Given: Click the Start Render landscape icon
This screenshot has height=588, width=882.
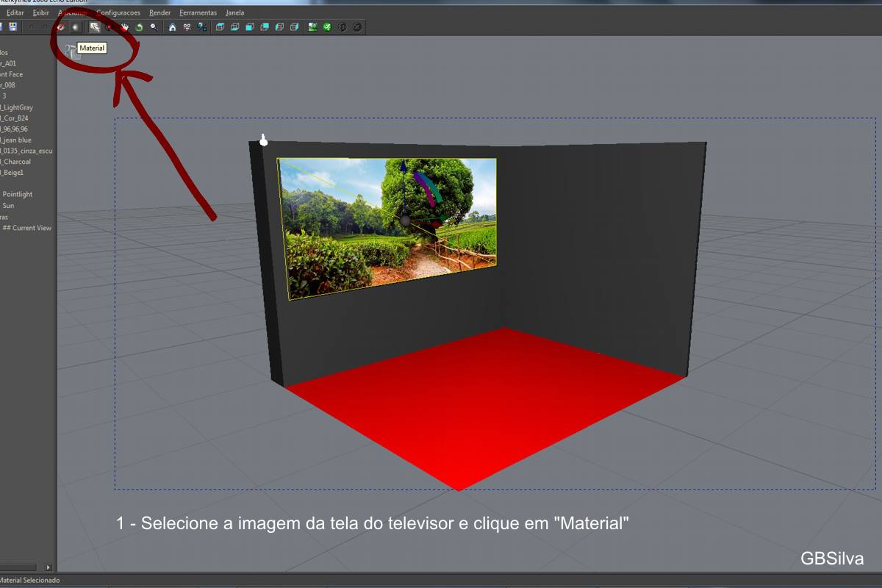Looking at the screenshot, I should 312,27.
